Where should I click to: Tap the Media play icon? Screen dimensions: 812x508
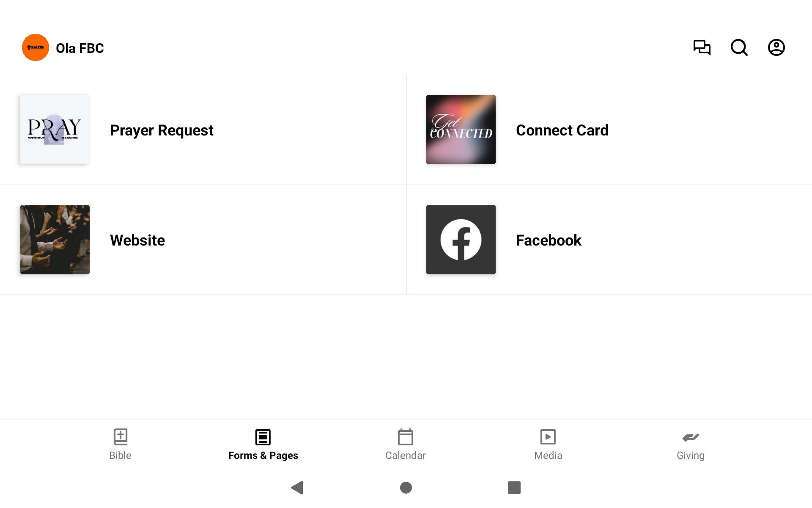point(548,437)
